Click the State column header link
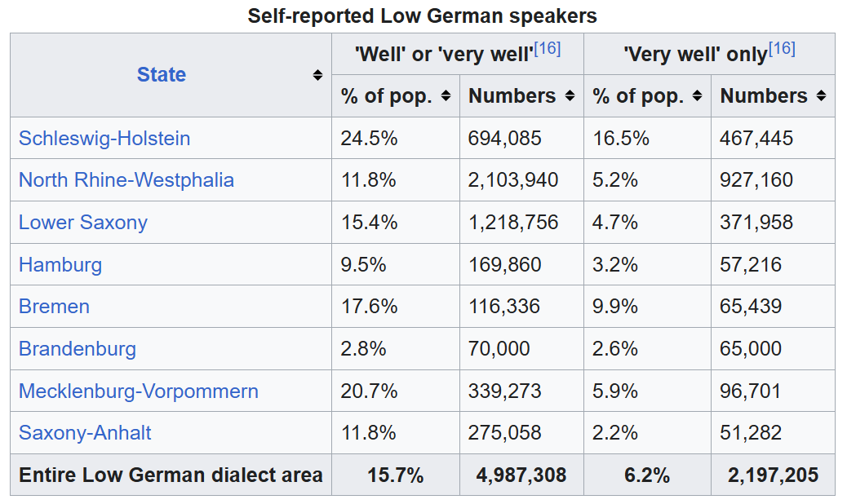 click(162, 75)
